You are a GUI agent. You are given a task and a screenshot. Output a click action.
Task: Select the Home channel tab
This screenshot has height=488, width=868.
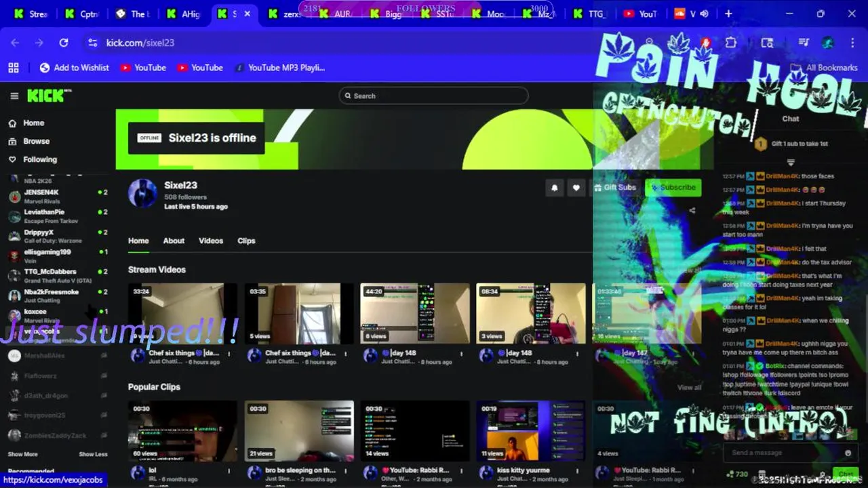click(138, 241)
